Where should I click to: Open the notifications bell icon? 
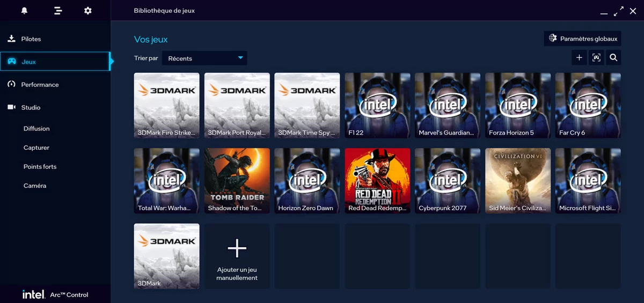(24, 11)
